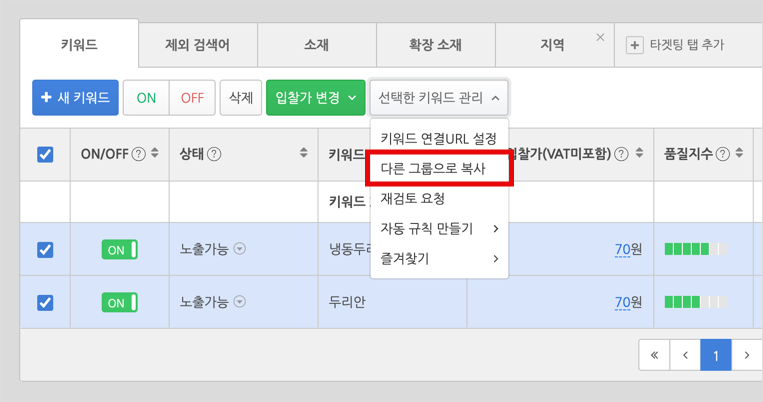Sort by 품질지수 column arrows
This screenshot has height=402, width=763.
coord(739,153)
